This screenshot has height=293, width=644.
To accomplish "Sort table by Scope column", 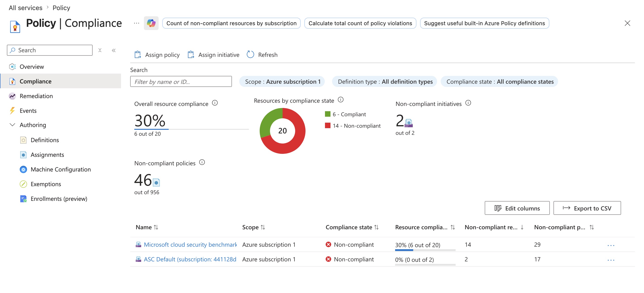I will [263, 227].
